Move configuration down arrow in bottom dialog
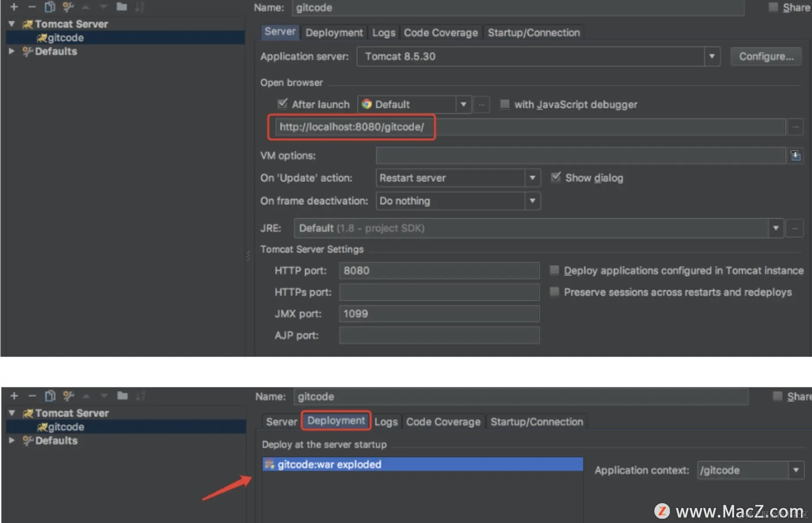 tap(104, 396)
